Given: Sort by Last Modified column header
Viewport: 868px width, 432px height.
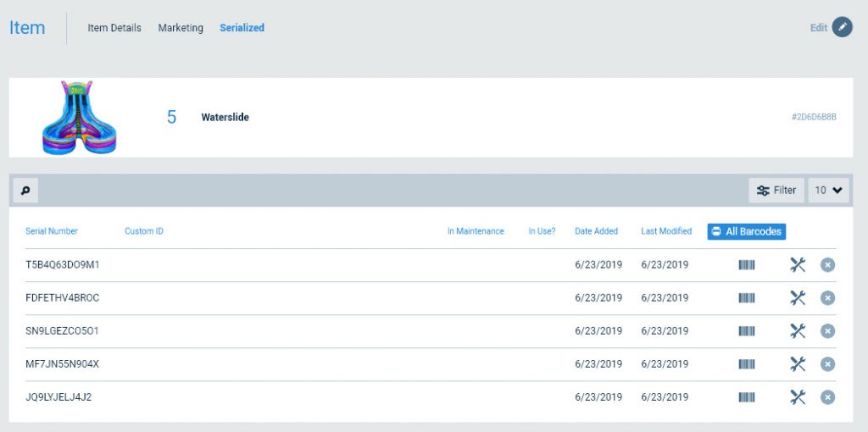Looking at the screenshot, I should (666, 231).
